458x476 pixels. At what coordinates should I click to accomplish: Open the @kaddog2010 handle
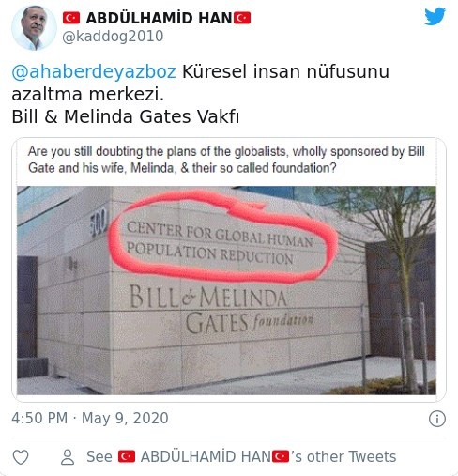pos(113,36)
